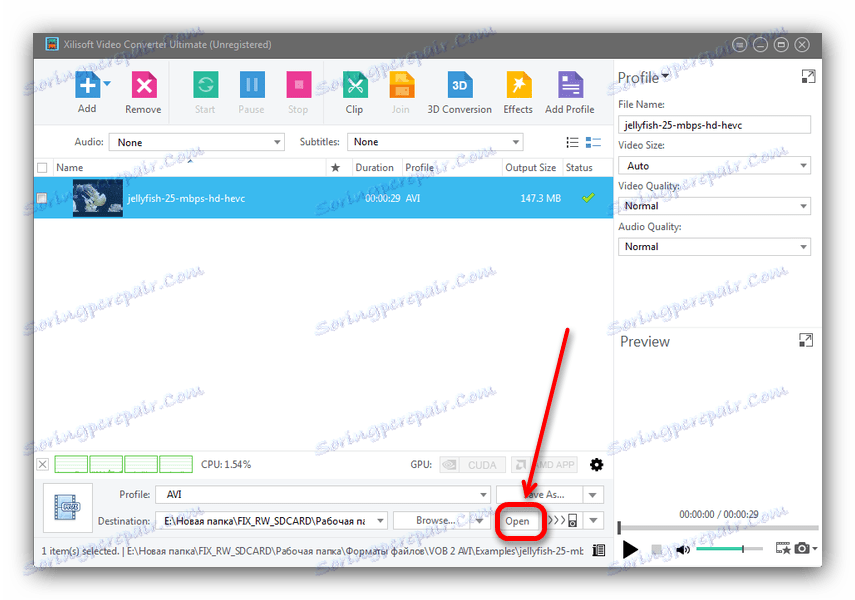Click the Open destination folder button

click(x=517, y=521)
